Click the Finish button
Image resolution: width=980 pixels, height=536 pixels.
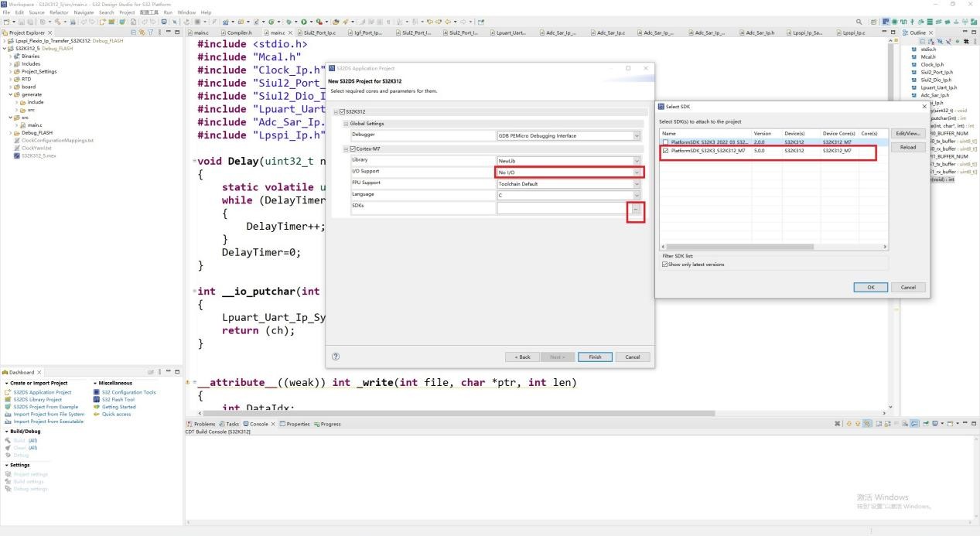click(595, 357)
